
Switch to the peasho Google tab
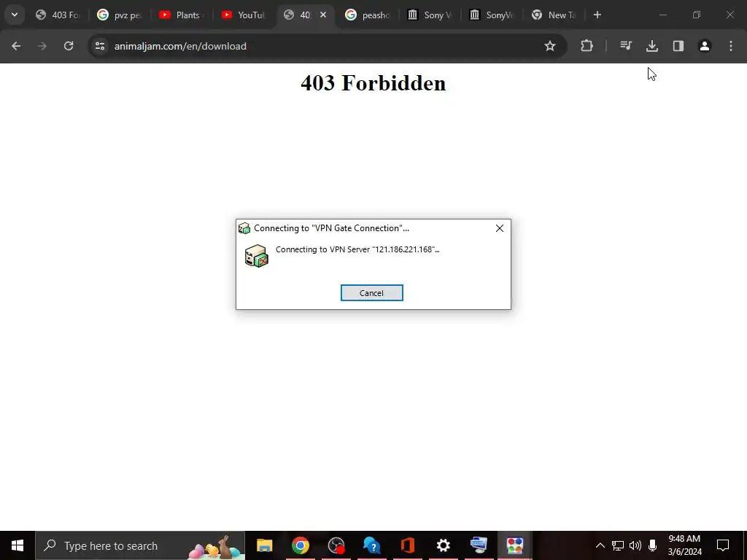(368, 15)
